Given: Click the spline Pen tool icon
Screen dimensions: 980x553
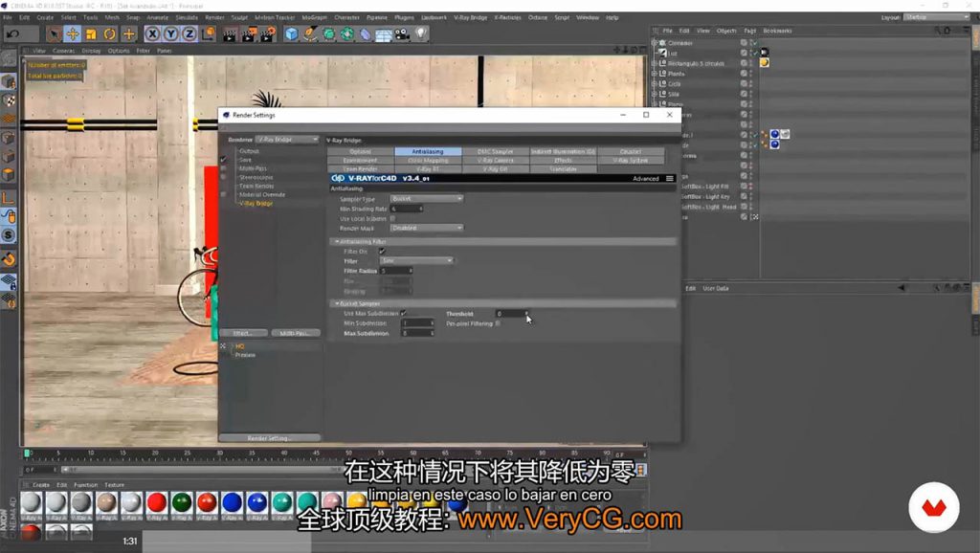Looking at the screenshot, I should point(310,33).
